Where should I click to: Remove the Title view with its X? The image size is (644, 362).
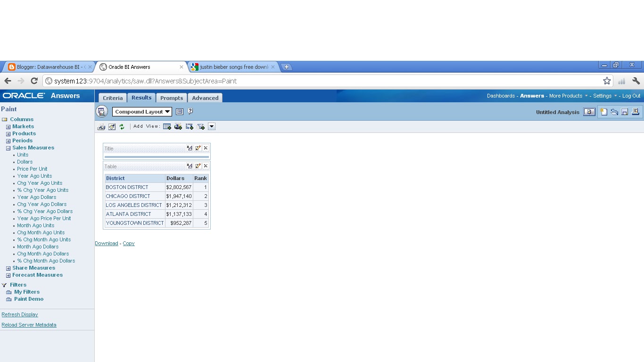tap(206, 148)
